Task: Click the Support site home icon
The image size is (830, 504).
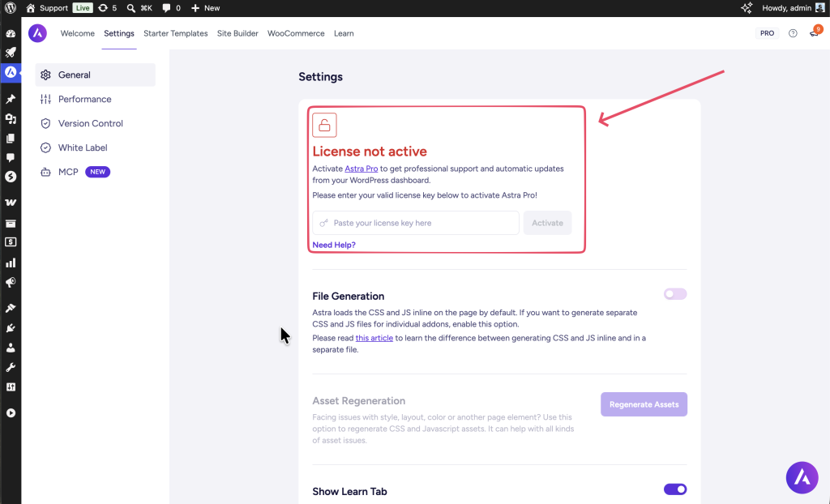Action: (30, 8)
